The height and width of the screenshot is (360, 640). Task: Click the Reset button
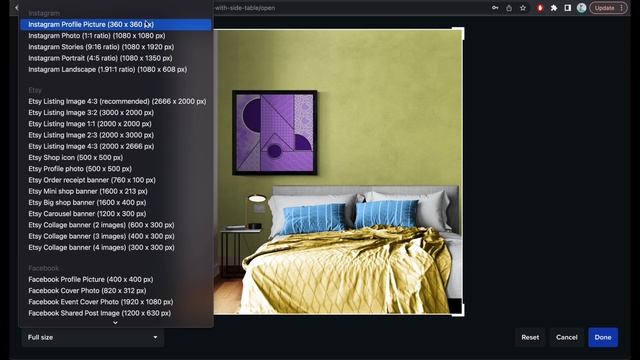coord(530,338)
